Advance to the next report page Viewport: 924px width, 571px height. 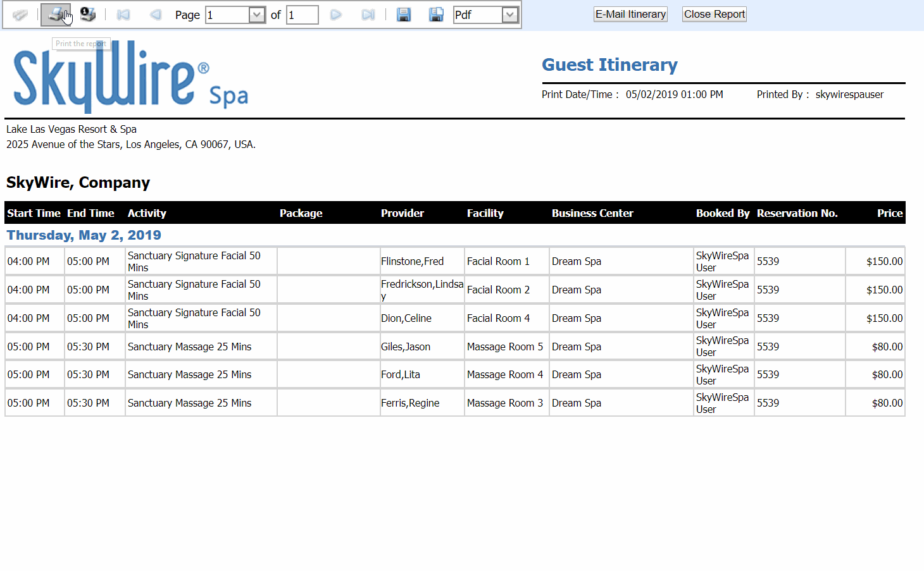tap(336, 15)
